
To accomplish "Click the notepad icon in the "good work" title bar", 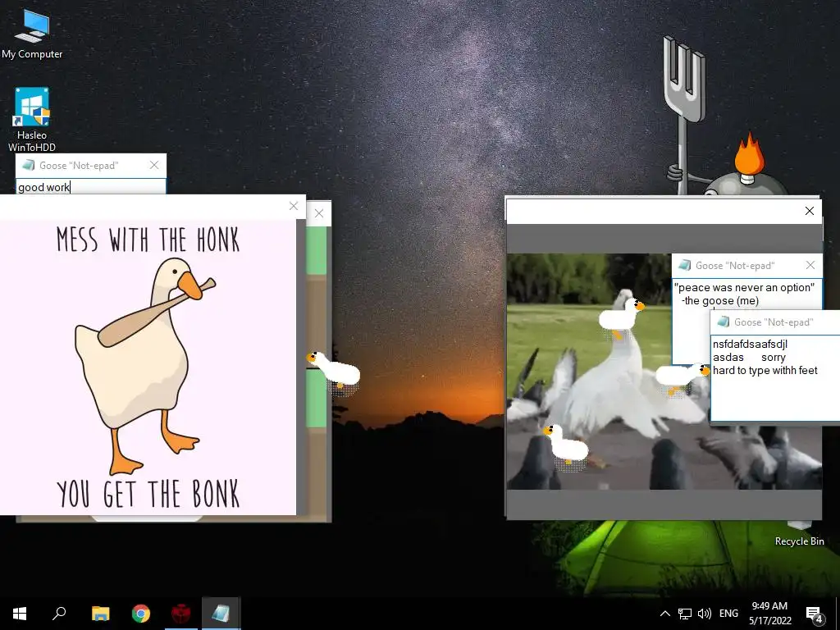I will coord(29,166).
